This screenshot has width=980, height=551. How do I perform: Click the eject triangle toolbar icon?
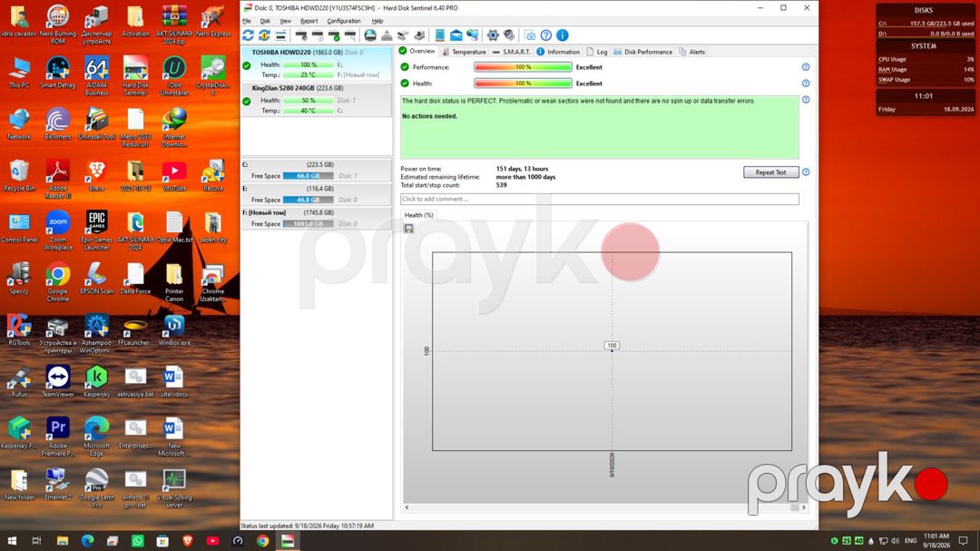click(387, 35)
